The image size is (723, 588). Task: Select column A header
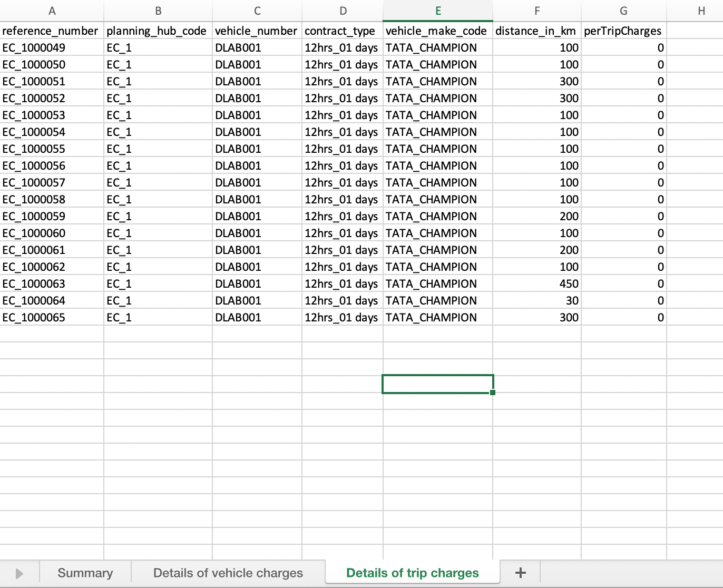click(52, 11)
